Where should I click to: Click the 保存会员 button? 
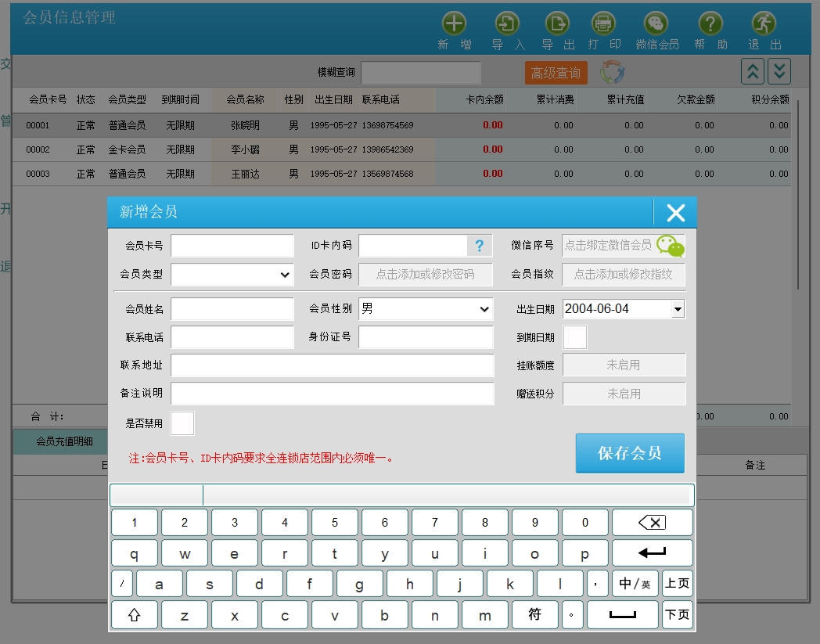[630, 453]
